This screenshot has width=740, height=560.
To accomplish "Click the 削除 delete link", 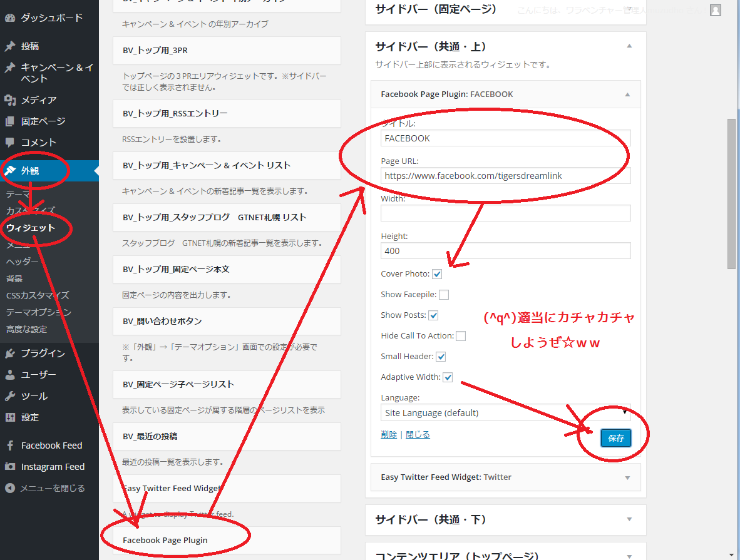I will pos(389,434).
